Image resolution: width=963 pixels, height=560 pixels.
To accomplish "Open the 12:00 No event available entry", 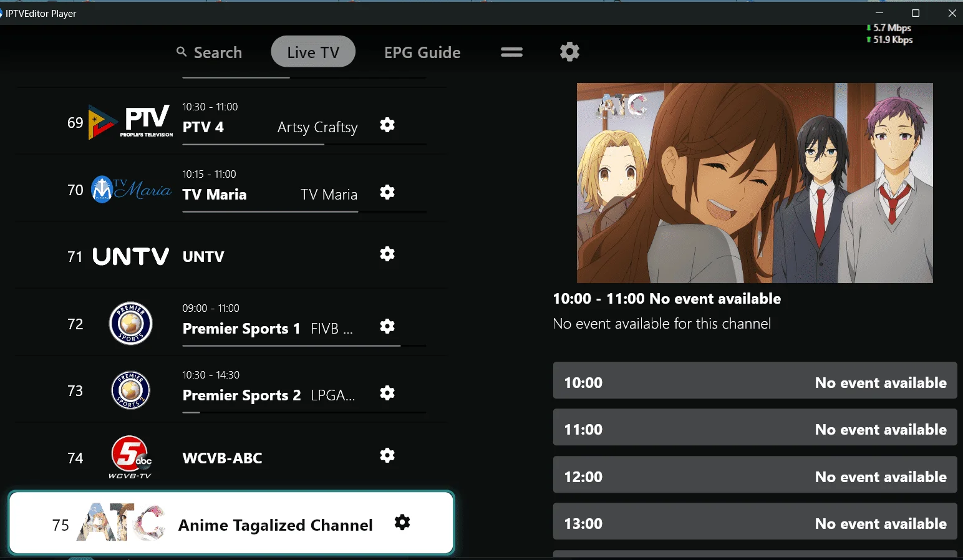I will (755, 475).
